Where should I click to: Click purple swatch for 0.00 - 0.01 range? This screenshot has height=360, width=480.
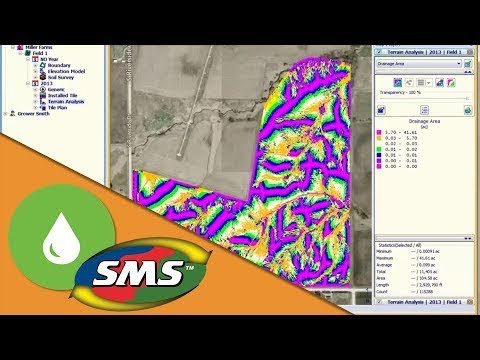click(379, 161)
